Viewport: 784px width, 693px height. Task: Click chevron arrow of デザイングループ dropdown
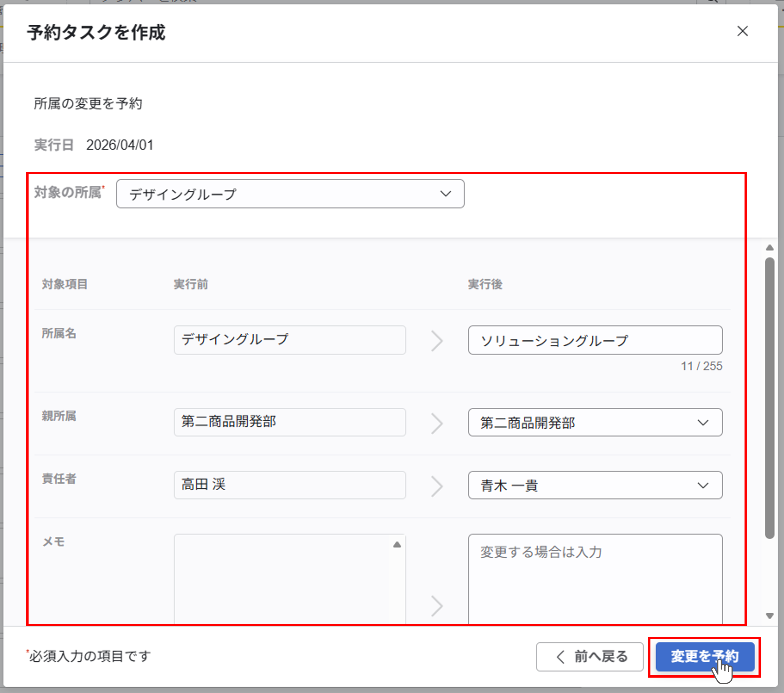pyautogui.click(x=445, y=194)
